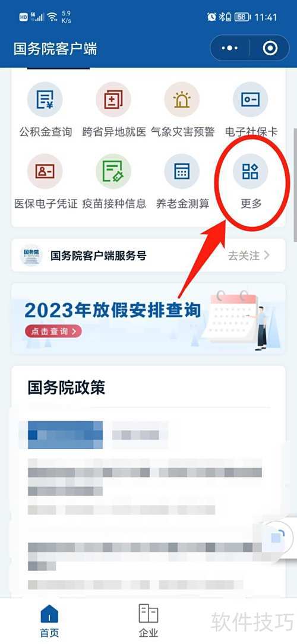This screenshot has height=644, width=297.
Task: Switch to 首页 home tab
Action: pos(49,621)
